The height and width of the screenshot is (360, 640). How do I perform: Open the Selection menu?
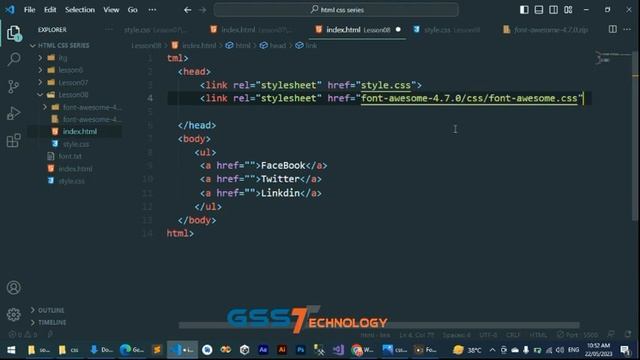[80, 10]
